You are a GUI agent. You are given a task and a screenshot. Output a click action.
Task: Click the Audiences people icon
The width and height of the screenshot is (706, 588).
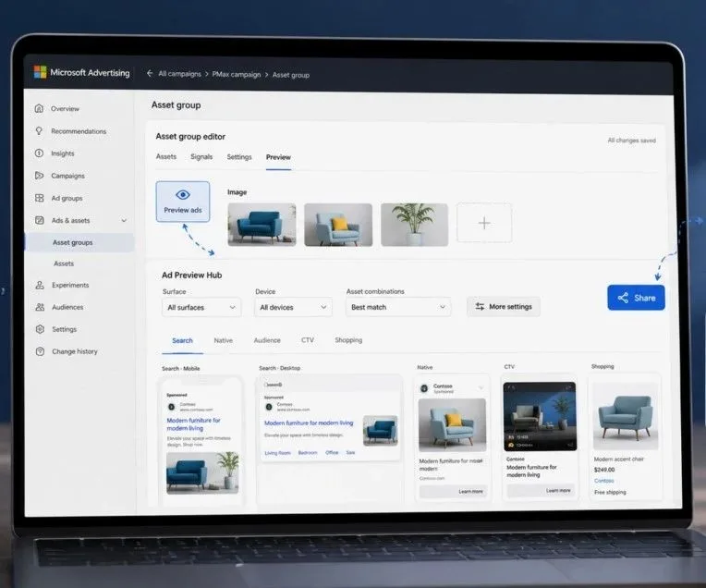[40, 307]
